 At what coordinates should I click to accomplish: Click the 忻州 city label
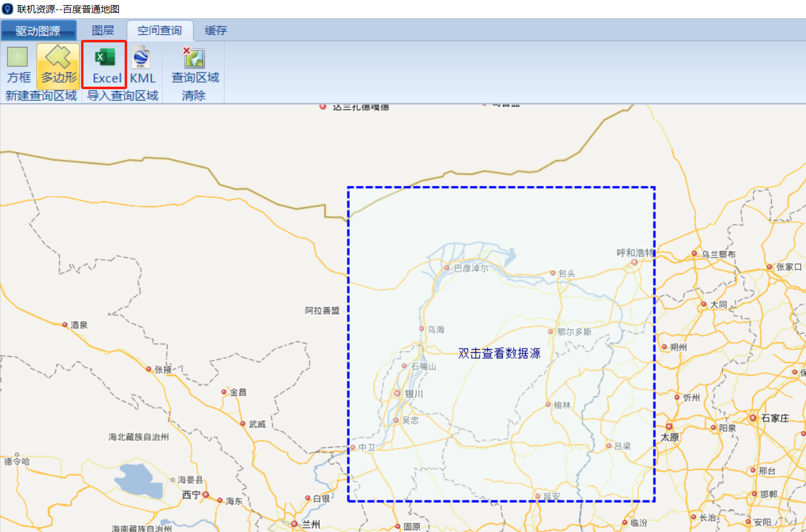pos(691,398)
